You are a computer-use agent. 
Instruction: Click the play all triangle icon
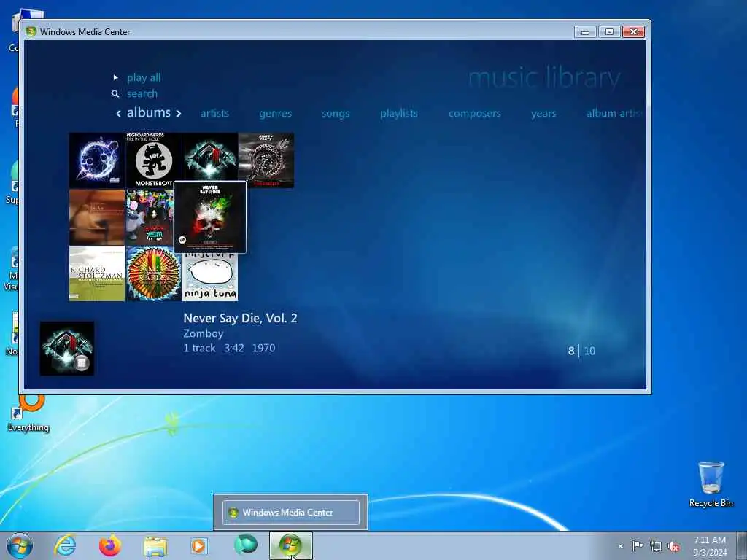pos(116,77)
